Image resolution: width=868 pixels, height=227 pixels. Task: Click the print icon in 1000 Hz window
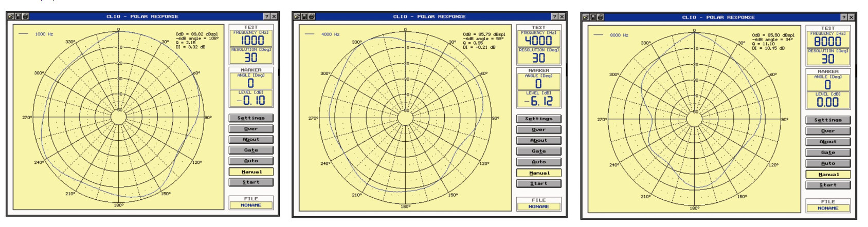[x=26, y=16]
